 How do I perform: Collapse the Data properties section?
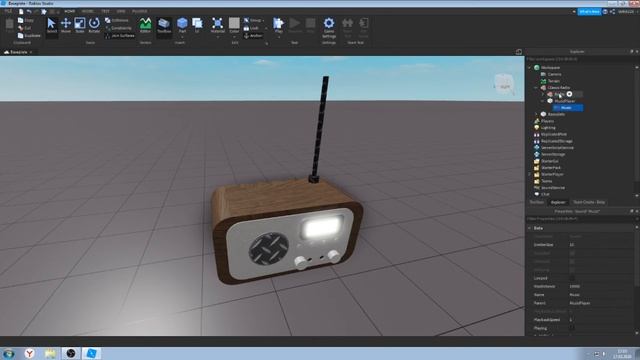click(530, 228)
